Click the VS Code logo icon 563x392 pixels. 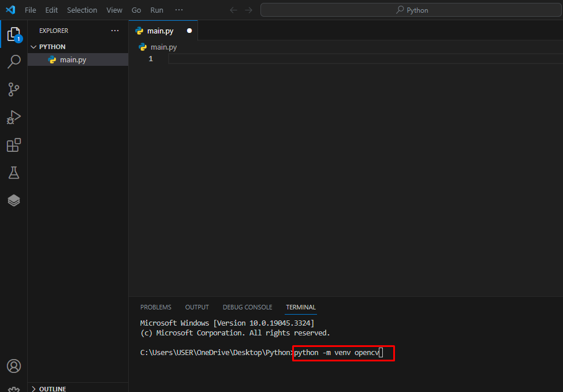pos(11,10)
